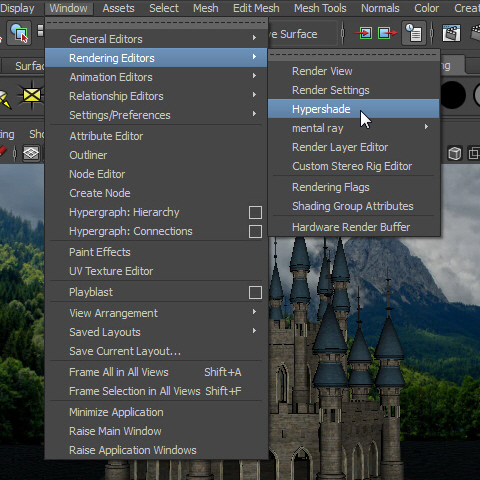Open Hardware Render Buffer
Viewport: 480px width, 480px height.
(353, 227)
